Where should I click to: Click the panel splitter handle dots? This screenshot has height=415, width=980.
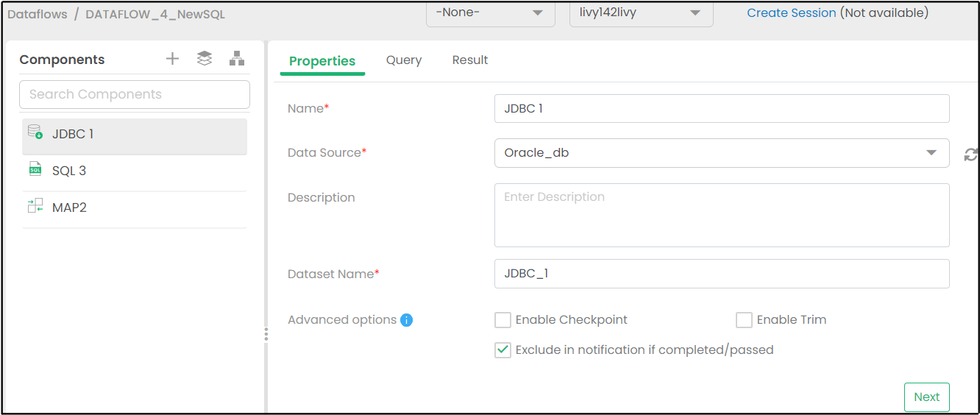[x=266, y=335]
